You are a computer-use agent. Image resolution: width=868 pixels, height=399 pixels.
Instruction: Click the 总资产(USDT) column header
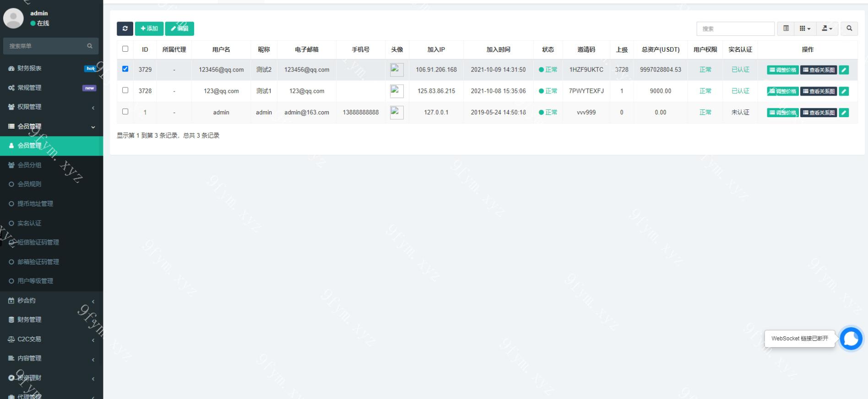tap(660, 49)
